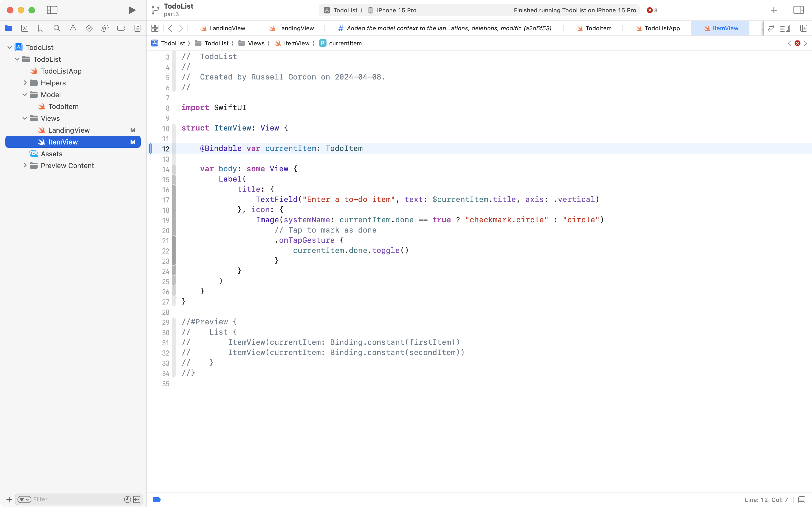
Task: Switch to the TodoItem editor tab
Action: pyautogui.click(x=599, y=28)
